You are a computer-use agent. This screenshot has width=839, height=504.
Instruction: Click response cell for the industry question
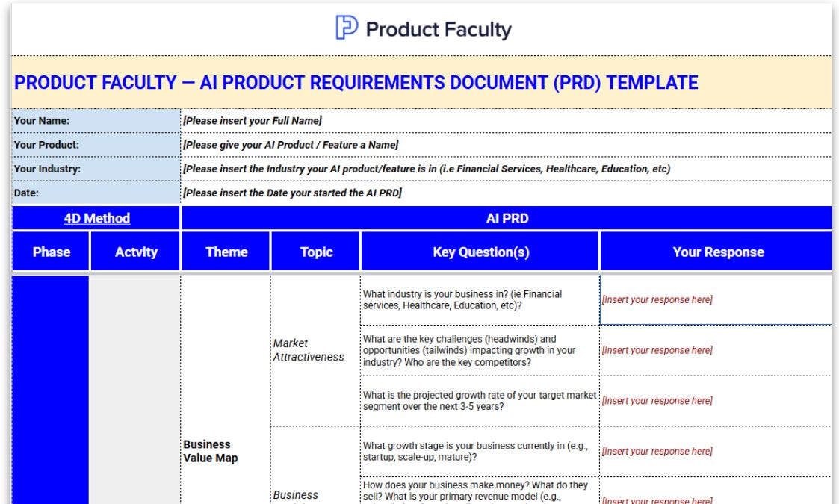click(716, 300)
